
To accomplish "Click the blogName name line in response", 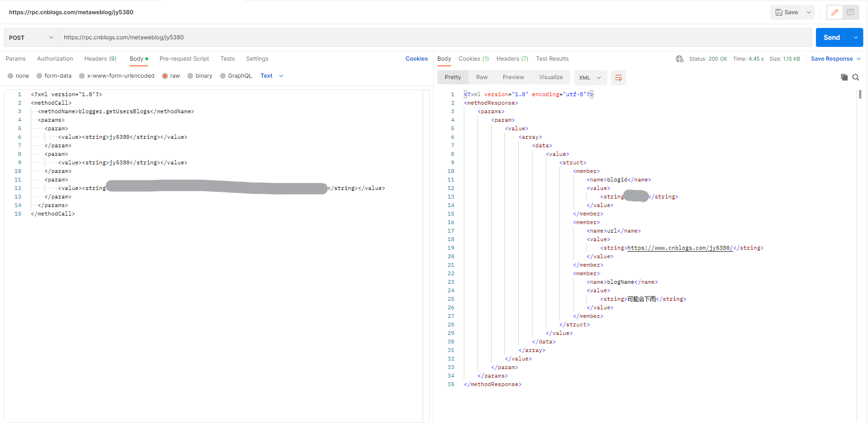I will tap(622, 282).
